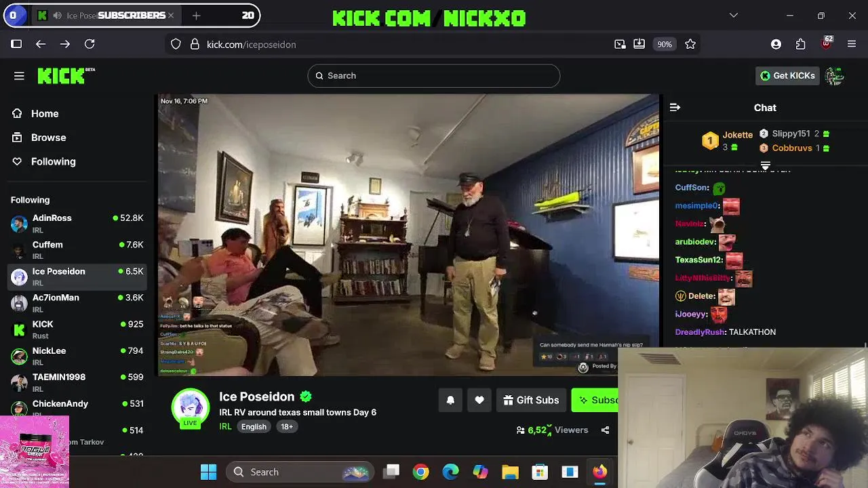Click the Windows taskbar Search box
868x488 pixels.
pos(300,472)
